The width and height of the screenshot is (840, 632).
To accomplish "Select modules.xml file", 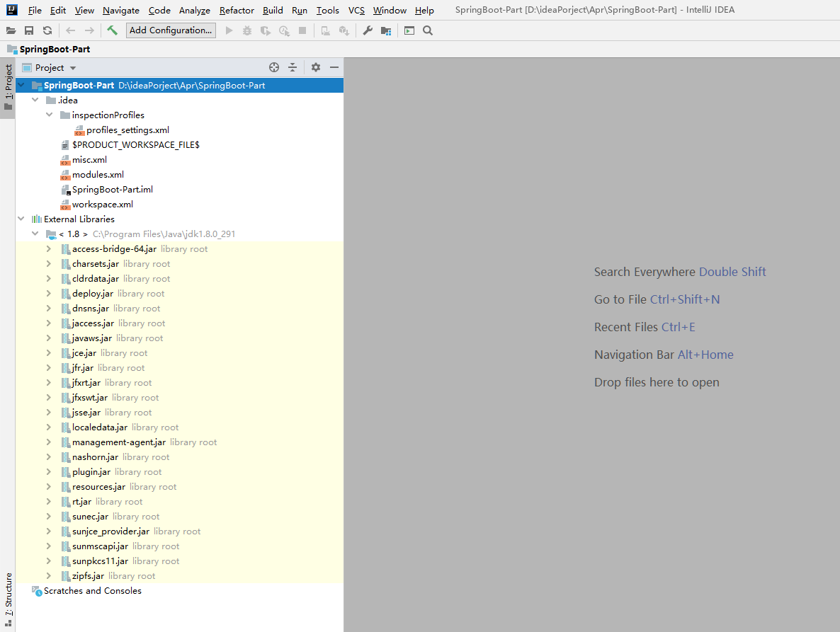I will pyautogui.click(x=98, y=175).
